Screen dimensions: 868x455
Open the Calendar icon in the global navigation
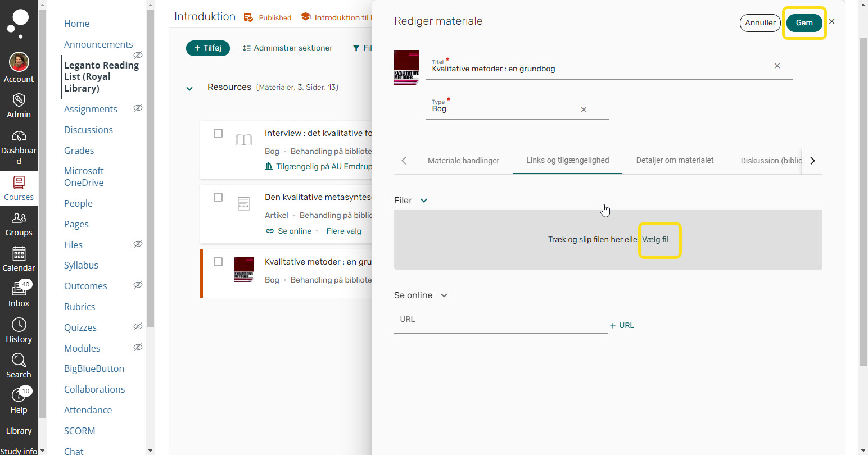coord(19,254)
